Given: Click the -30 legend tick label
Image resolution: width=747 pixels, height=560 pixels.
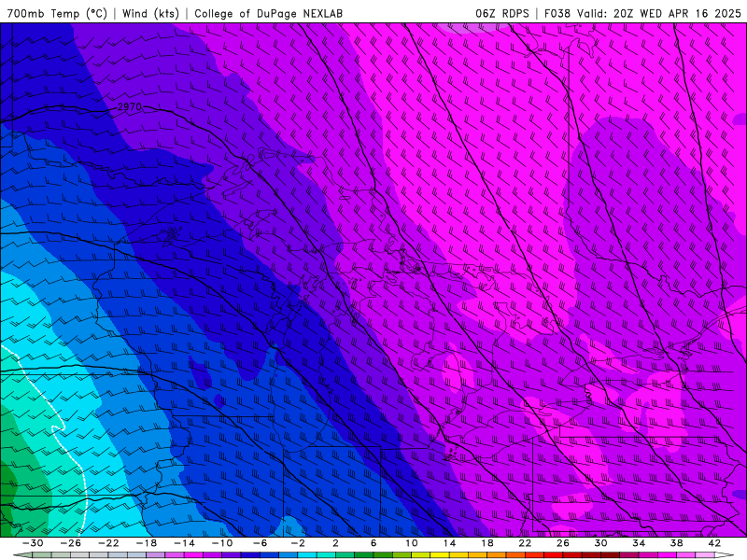Looking at the screenshot, I should pos(32,543).
